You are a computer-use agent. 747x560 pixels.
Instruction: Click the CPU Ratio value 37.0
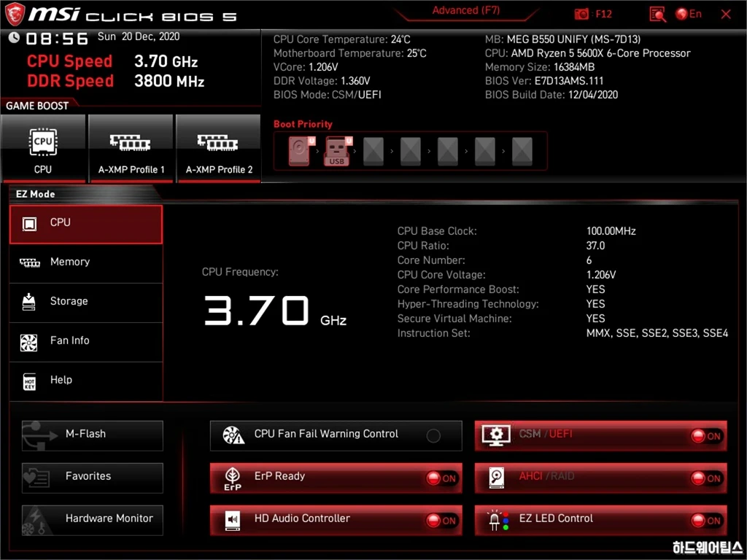(x=595, y=246)
